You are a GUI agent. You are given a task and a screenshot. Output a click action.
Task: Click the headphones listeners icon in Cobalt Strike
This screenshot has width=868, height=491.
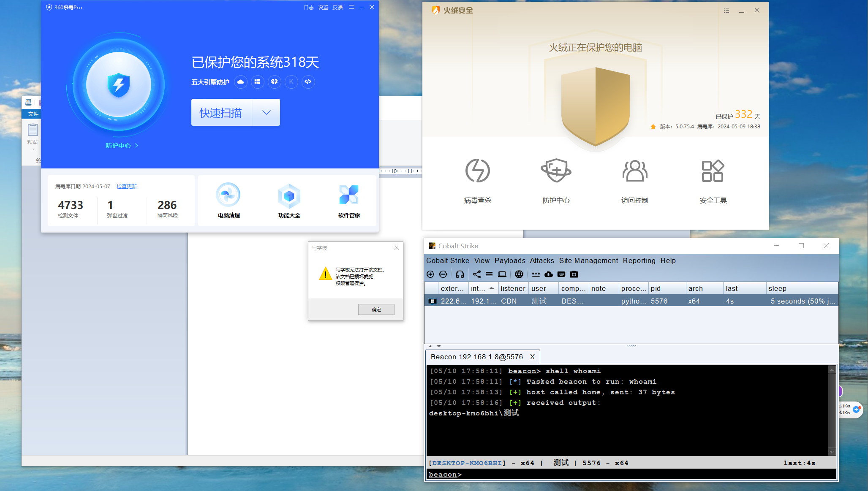pos(460,274)
